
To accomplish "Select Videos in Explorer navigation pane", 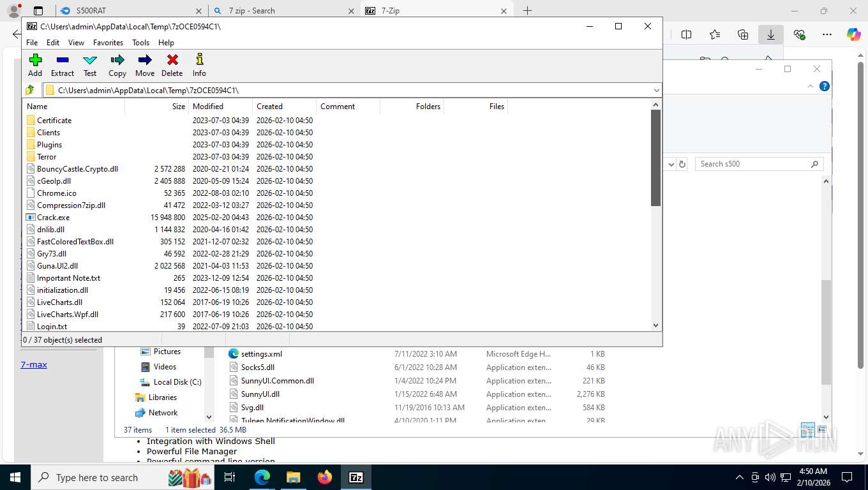I will (x=165, y=367).
